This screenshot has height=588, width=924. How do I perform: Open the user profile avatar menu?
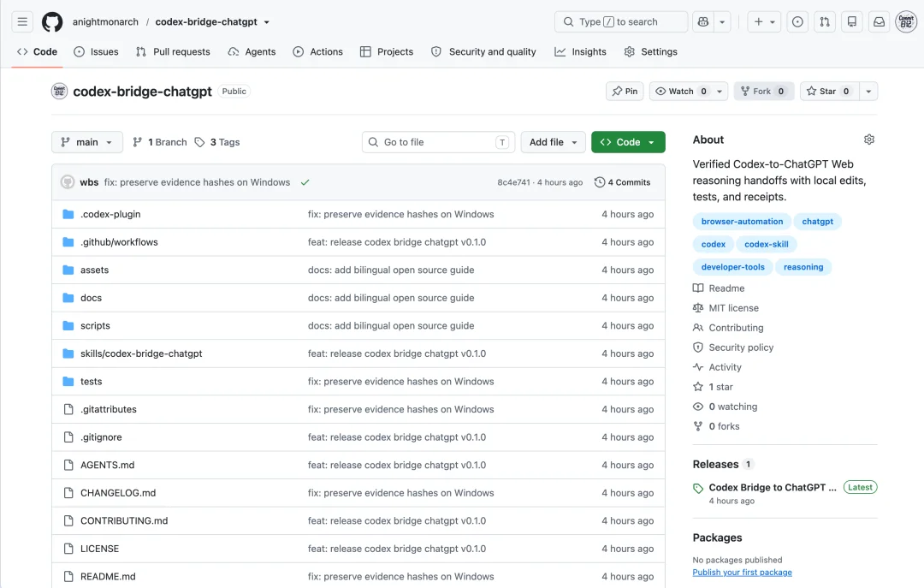coord(906,21)
